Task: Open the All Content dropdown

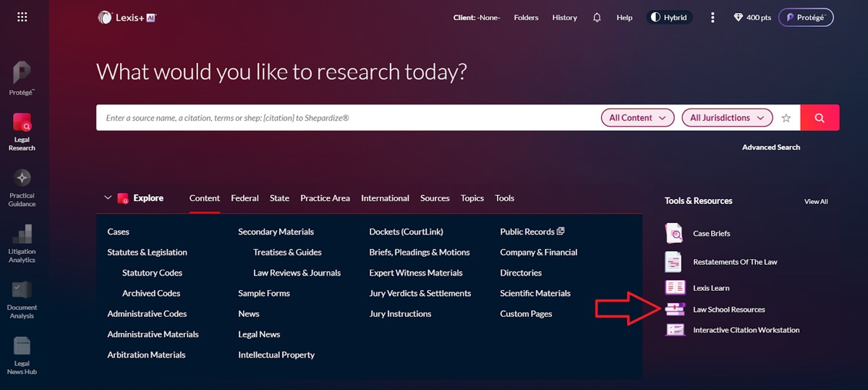Action: tap(638, 118)
